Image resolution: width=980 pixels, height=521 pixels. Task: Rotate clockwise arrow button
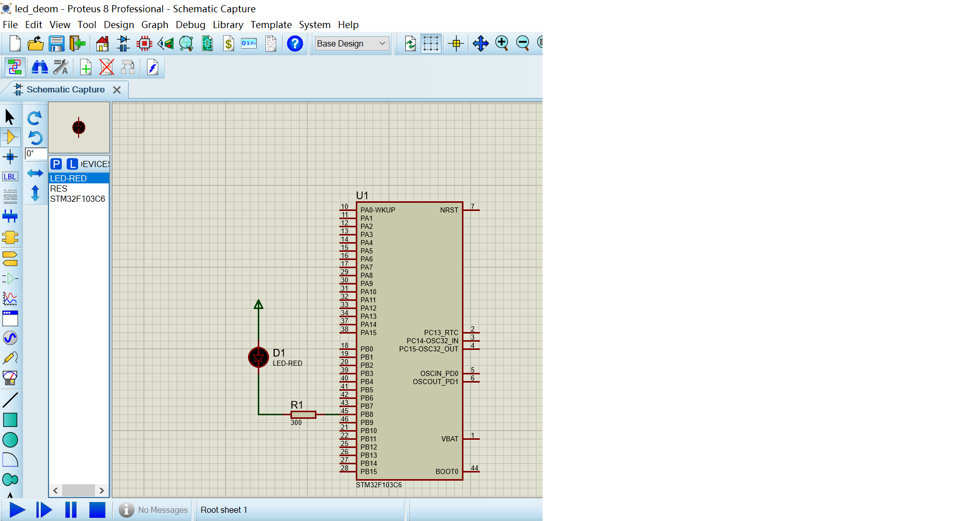(35, 118)
